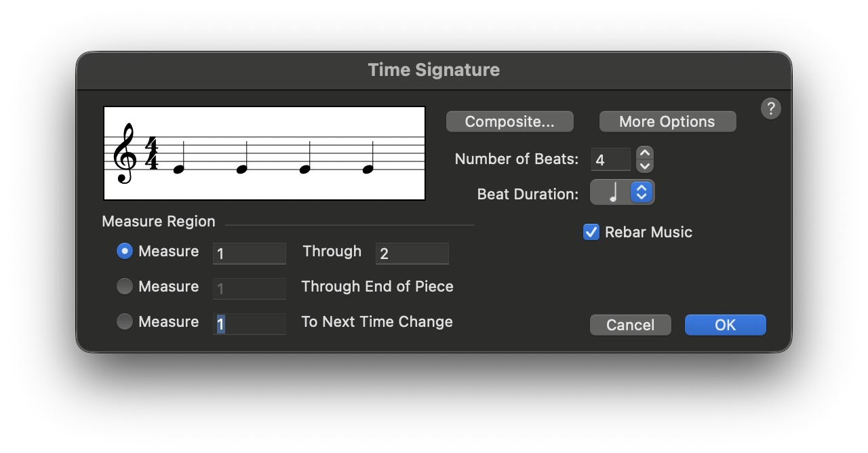Select Measure Through End of Piece option

(x=125, y=287)
